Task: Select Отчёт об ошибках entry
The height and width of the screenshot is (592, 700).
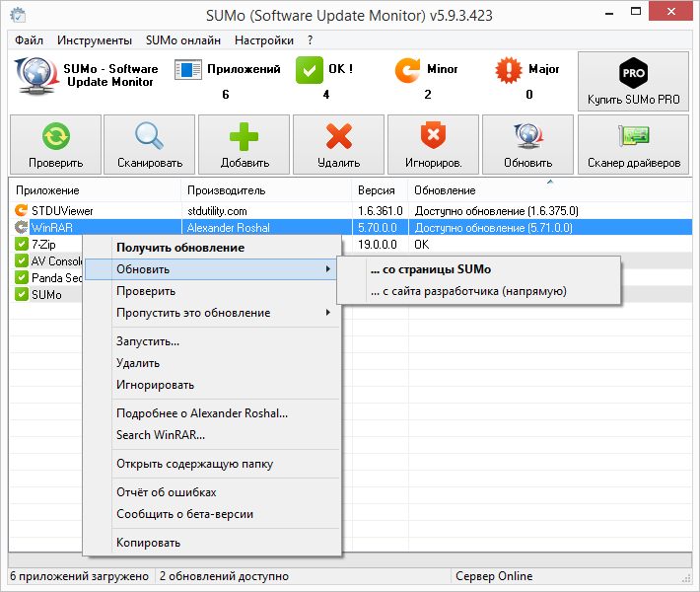Action: point(213,492)
